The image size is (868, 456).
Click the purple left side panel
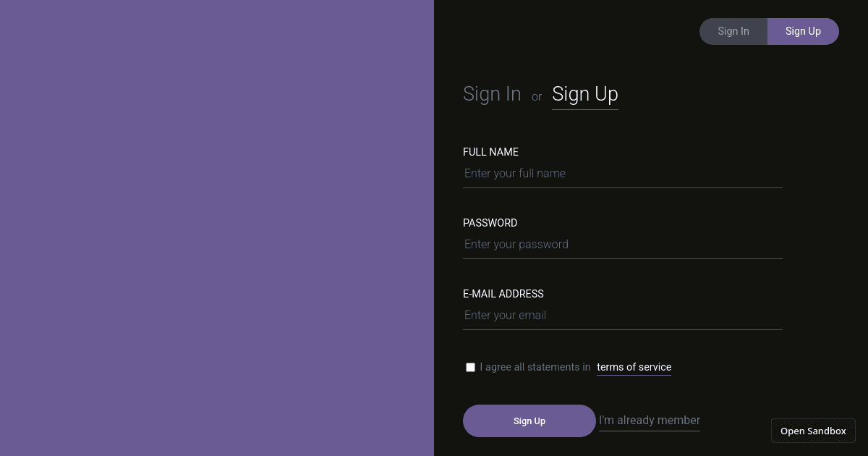click(x=217, y=228)
